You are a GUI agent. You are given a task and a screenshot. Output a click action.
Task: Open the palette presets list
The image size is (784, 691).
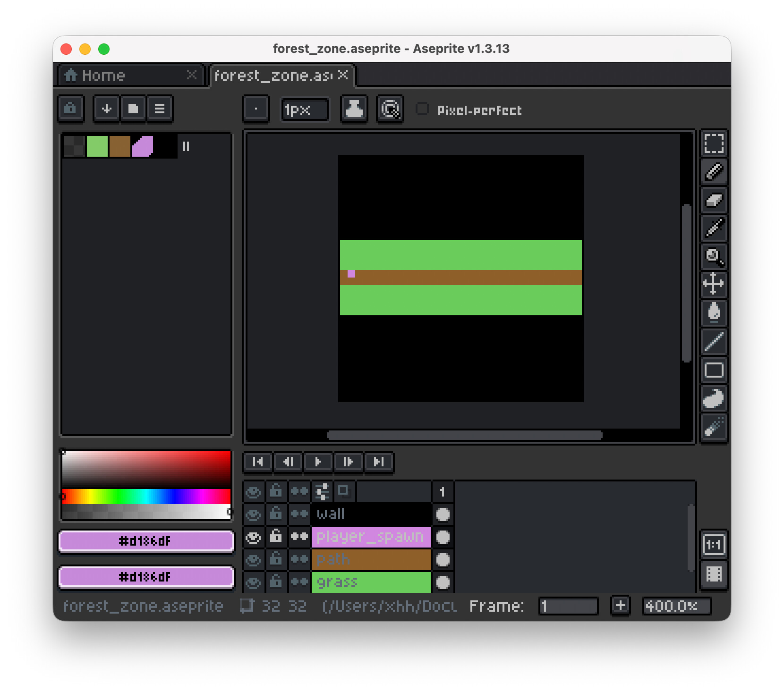[x=133, y=109]
